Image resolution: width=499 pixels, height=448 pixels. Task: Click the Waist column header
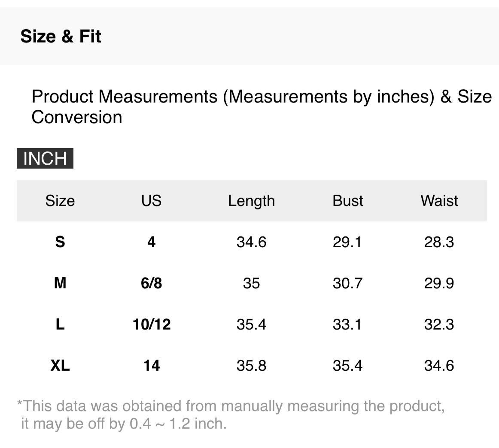tap(439, 201)
